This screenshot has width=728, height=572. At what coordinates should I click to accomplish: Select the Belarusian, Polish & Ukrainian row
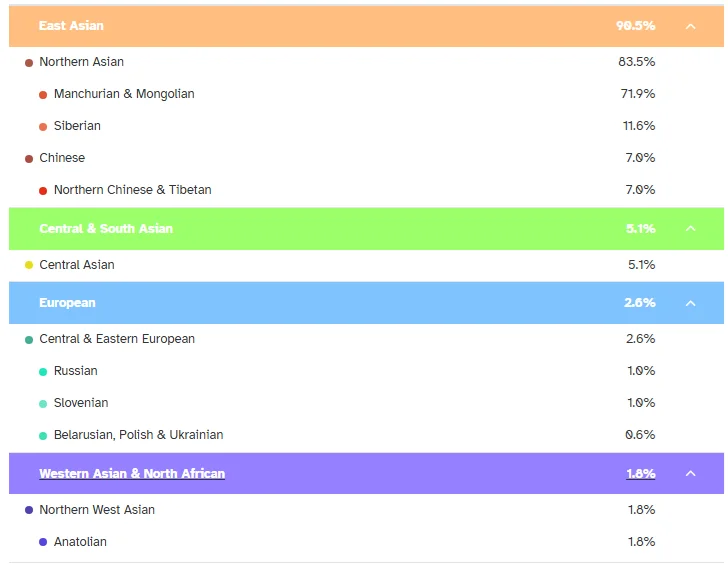click(366, 435)
